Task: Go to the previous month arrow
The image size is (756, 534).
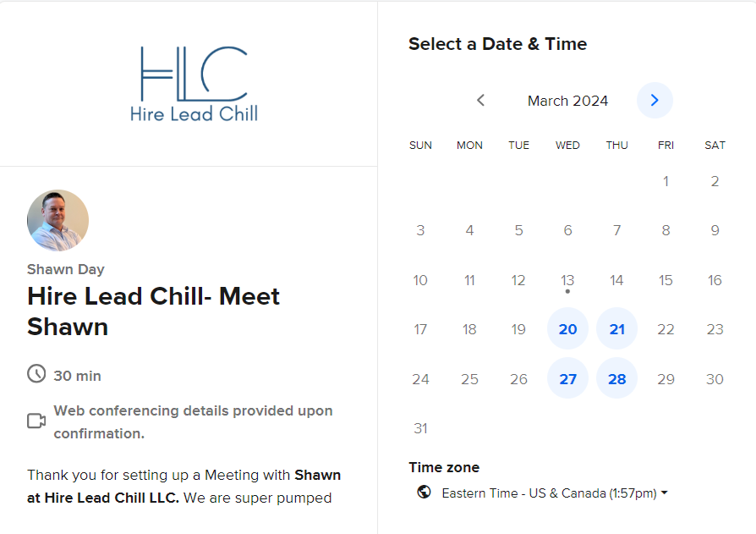Action: pos(480,101)
